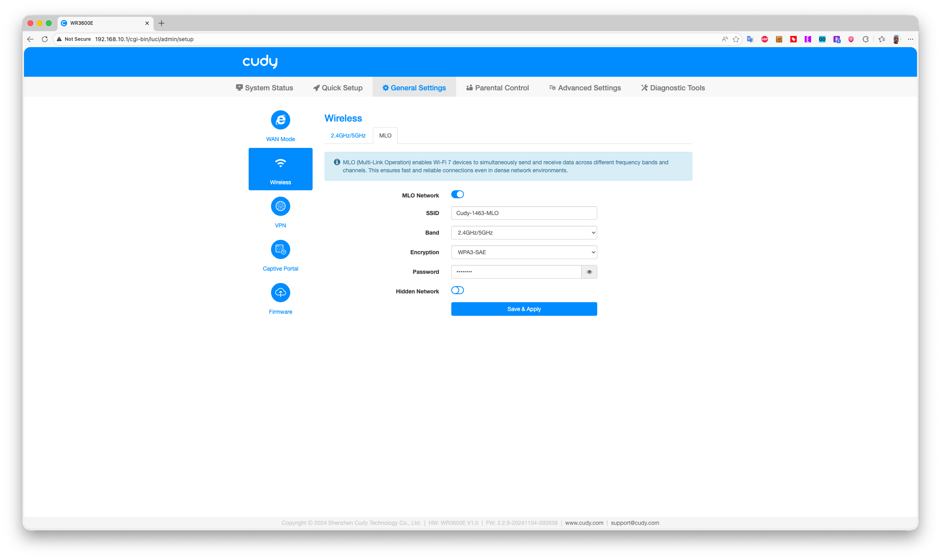
Task: Open the Advanced Settings menu
Action: tap(585, 88)
